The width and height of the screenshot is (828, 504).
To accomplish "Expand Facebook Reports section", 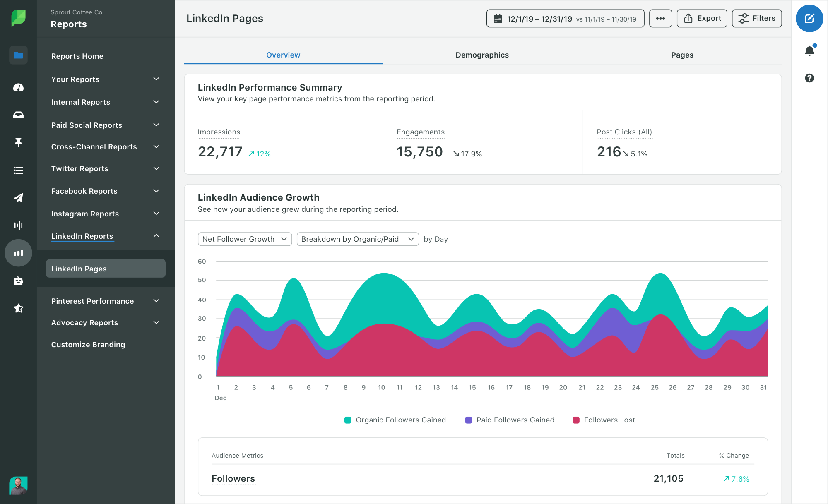I will pyautogui.click(x=106, y=191).
